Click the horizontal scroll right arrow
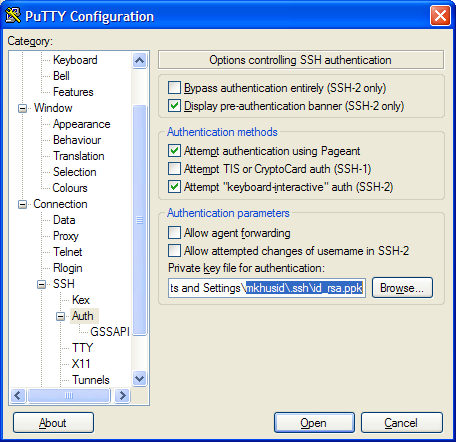This screenshot has width=456, height=442. [122, 396]
